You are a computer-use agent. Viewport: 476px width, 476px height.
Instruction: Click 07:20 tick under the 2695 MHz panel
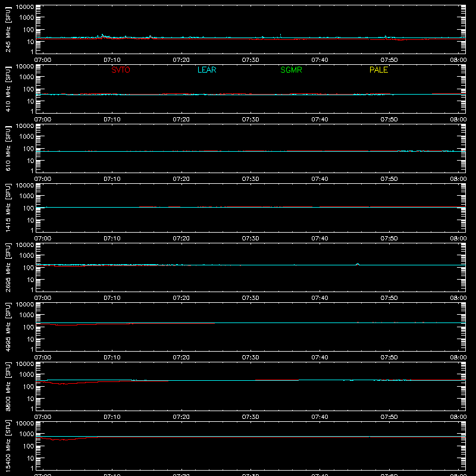click(181, 298)
